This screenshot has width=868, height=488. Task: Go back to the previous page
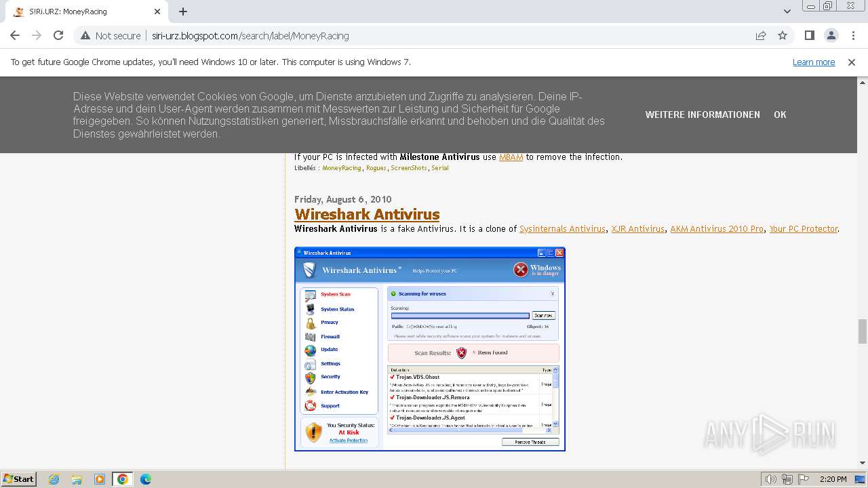(15, 35)
